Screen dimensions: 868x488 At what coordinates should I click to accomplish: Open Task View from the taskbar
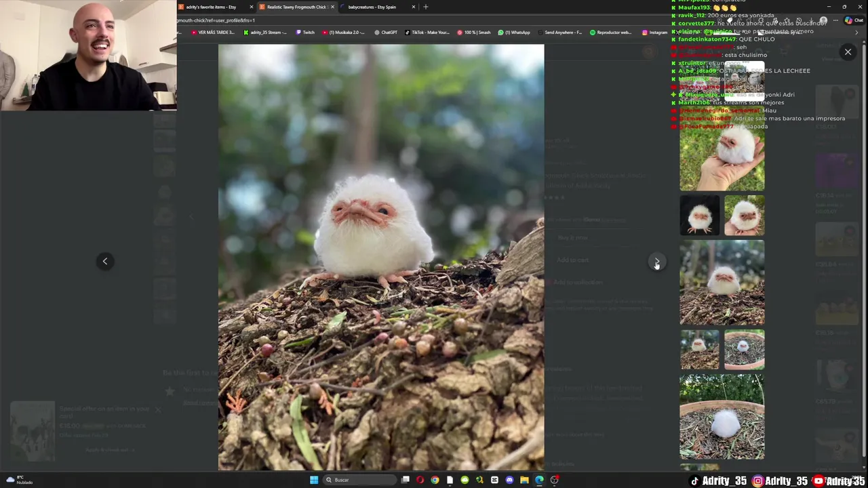(406, 480)
